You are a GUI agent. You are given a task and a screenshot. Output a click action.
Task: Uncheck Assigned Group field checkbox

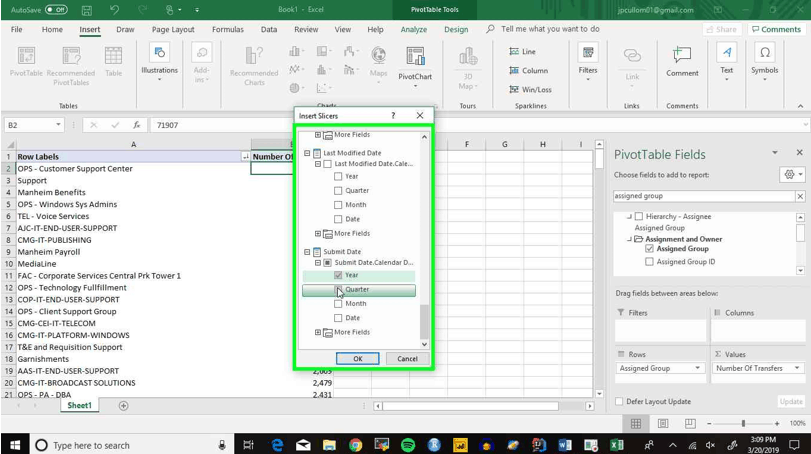pos(650,249)
